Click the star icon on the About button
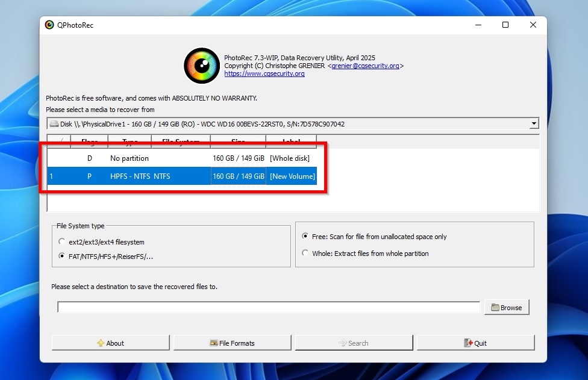Viewport: 588px width, 380px height. tap(100, 342)
